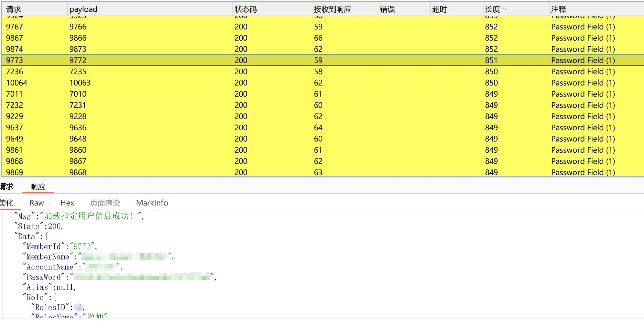644x321 pixels.
Task: Collapse the "Role" JSON object brace
Action: [55, 297]
